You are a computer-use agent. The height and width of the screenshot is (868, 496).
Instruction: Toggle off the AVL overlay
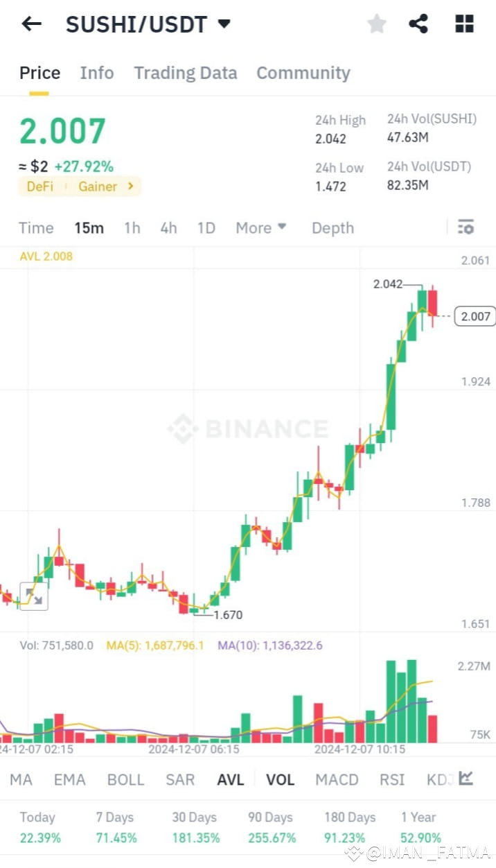pyautogui.click(x=231, y=779)
